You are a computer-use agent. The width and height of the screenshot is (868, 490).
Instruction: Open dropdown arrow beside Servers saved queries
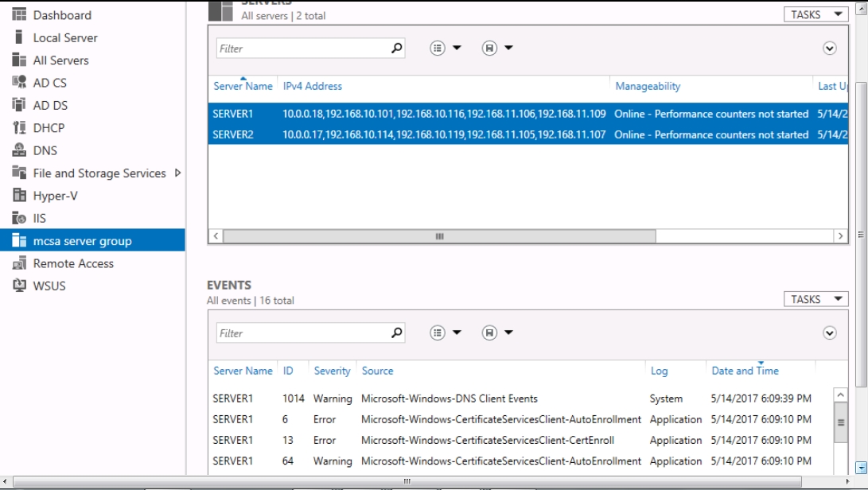click(x=508, y=49)
